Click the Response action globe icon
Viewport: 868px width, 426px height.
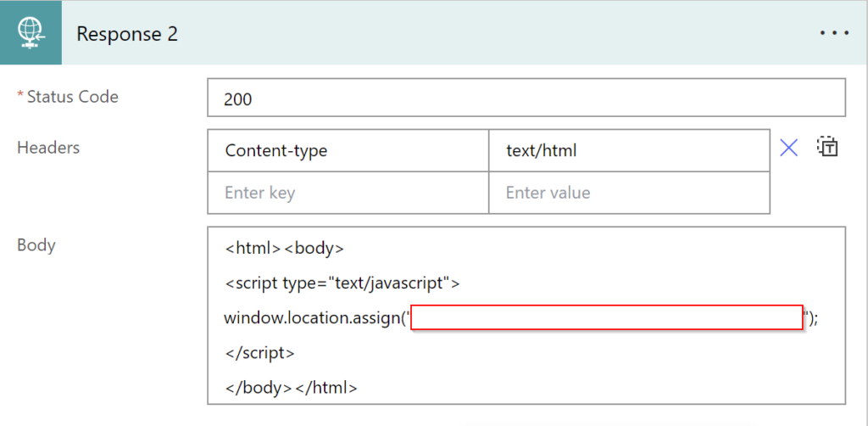click(x=31, y=33)
